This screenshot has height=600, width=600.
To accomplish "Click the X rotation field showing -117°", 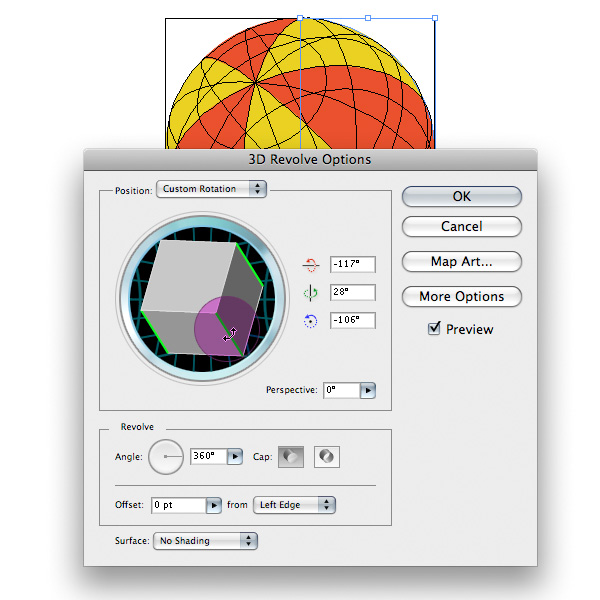I will coord(352,264).
